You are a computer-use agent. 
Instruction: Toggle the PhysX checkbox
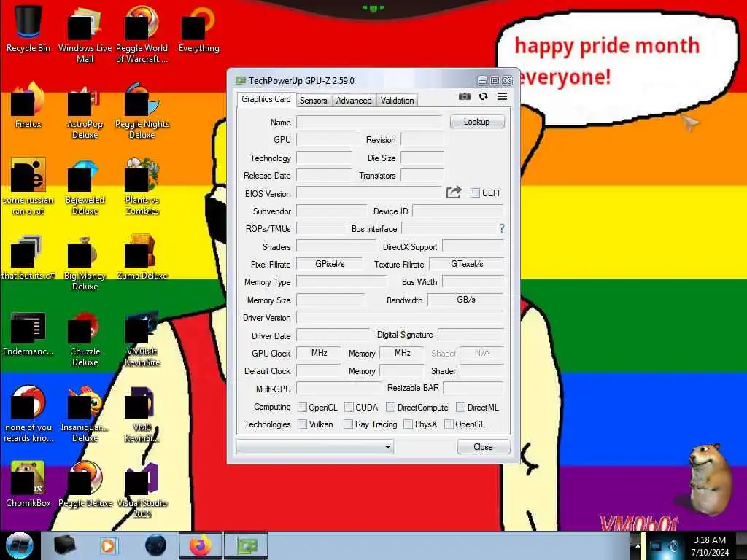[408, 424]
